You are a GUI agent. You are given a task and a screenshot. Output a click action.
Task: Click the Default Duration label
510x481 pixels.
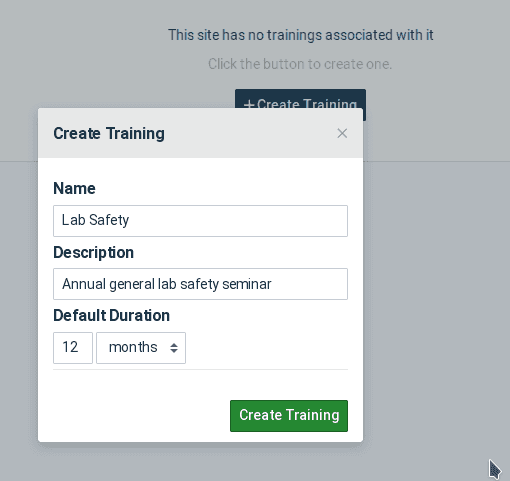[111, 315]
